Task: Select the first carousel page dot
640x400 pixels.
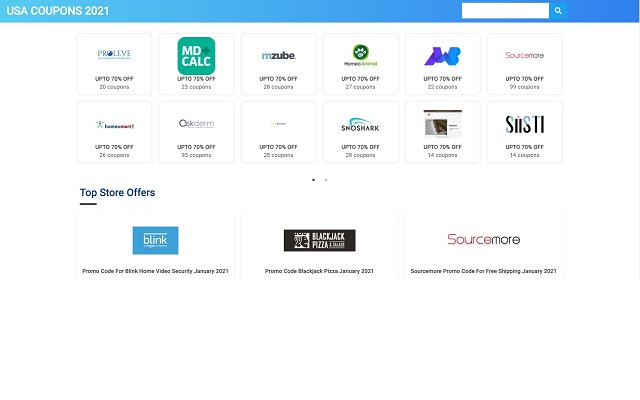Action: click(313, 180)
